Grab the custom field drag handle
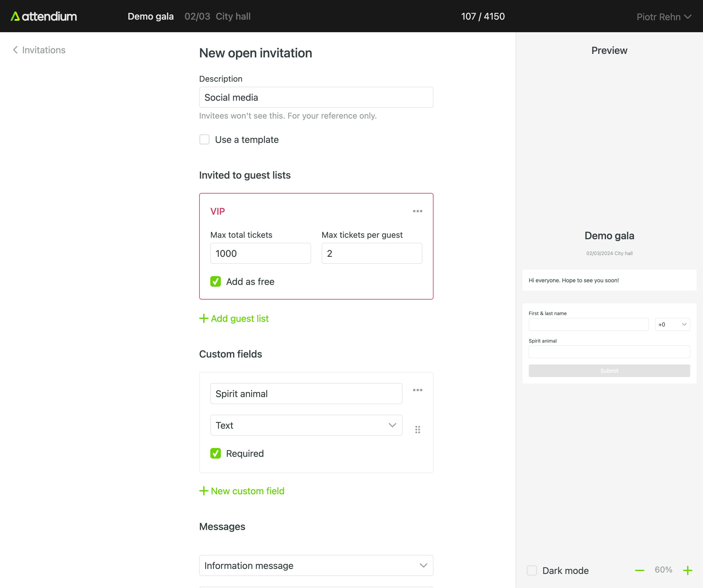This screenshot has width=703, height=588. pyautogui.click(x=417, y=429)
